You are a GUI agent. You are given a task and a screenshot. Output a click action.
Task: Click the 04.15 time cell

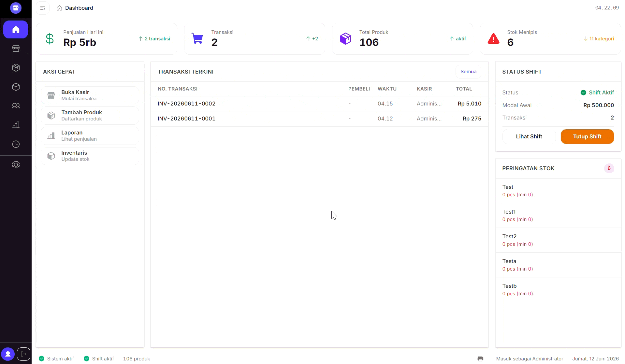click(x=385, y=104)
